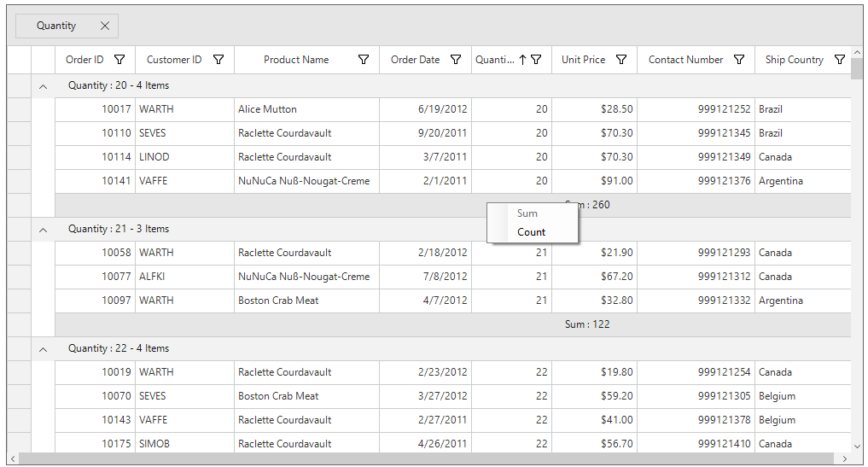Select the Order ID 10070 cell
868x467 pixels.
point(96,397)
